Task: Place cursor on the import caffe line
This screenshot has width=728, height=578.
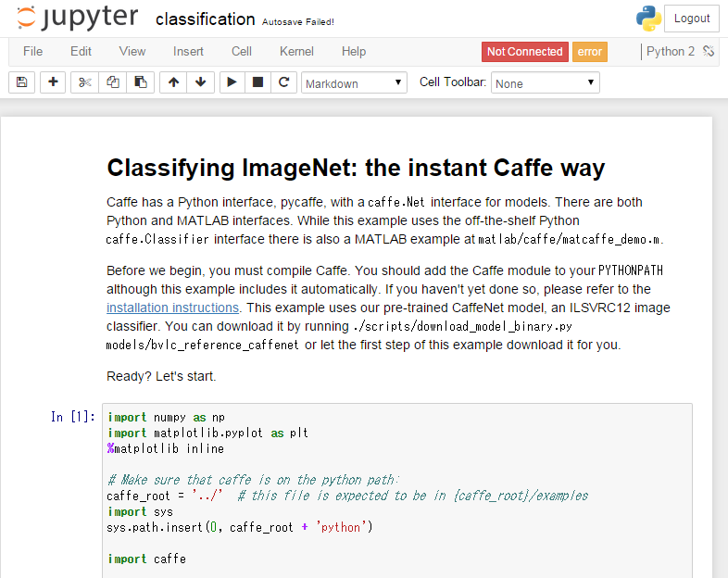Action: [146, 559]
